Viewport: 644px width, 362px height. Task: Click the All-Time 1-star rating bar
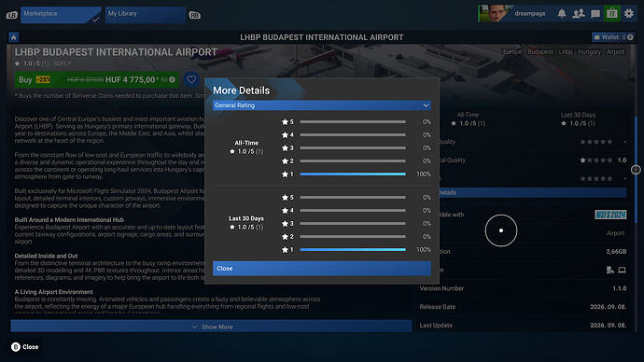353,174
